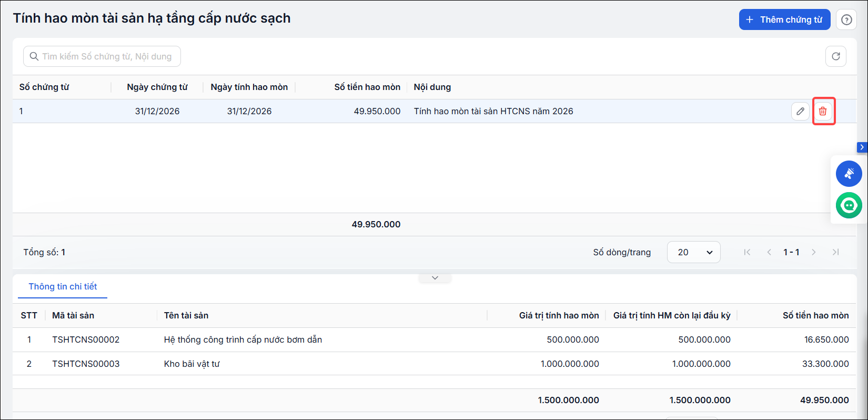Screen dimensions: 868x420
Task: Go to previous page arrow
Action: 769,252
